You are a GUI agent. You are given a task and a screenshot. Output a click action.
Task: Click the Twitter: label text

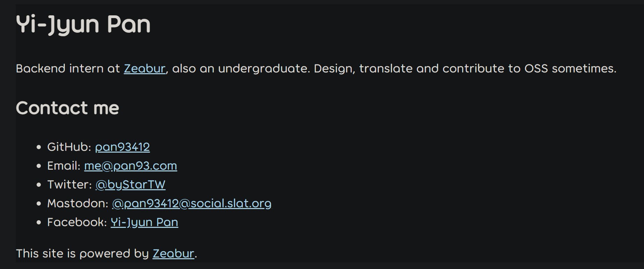tap(69, 185)
